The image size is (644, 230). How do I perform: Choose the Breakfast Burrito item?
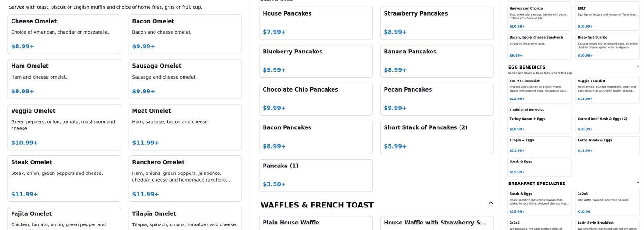[x=608, y=46]
